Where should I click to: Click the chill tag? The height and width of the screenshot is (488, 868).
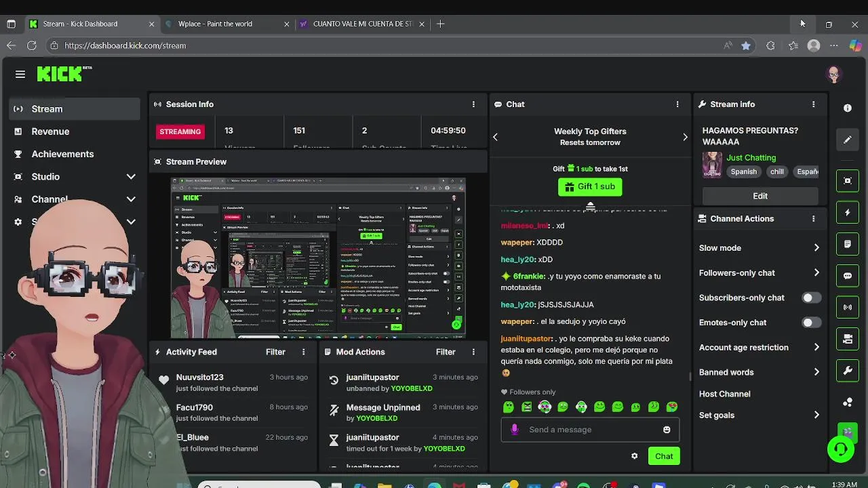tap(777, 171)
